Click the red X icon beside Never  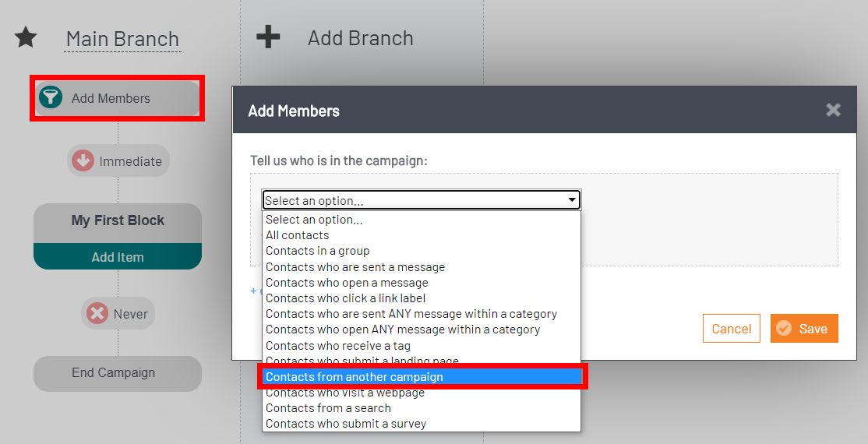pyautogui.click(x=97, y=313)
